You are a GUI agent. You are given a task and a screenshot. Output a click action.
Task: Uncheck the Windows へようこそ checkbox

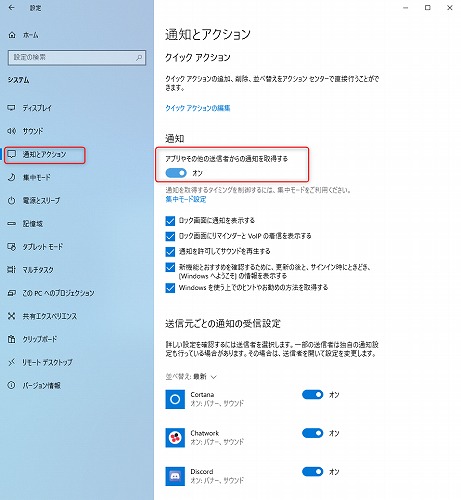click(170, 267)
